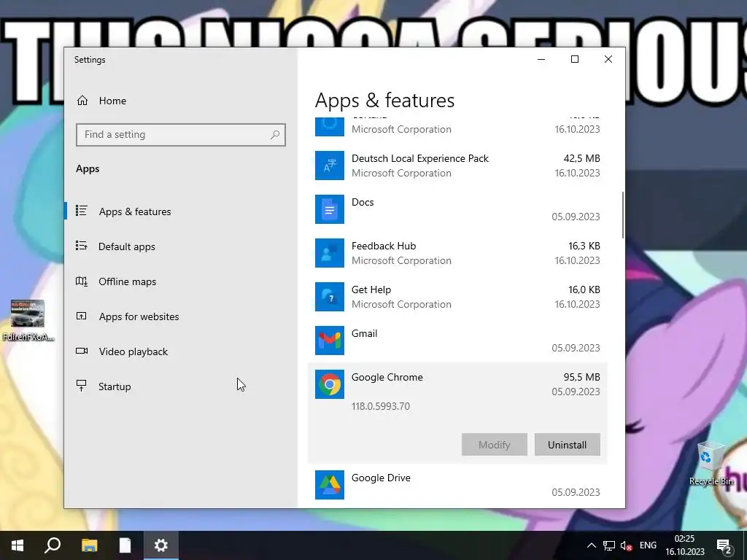Click the Startup sidebar icon
Image resolution: width=747 pixels, height=560 pixels.
tap(82, 386)
